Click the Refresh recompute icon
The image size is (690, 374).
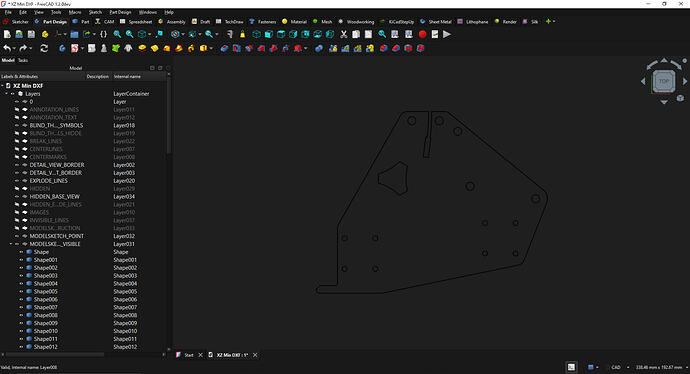[x=44, y=48]
